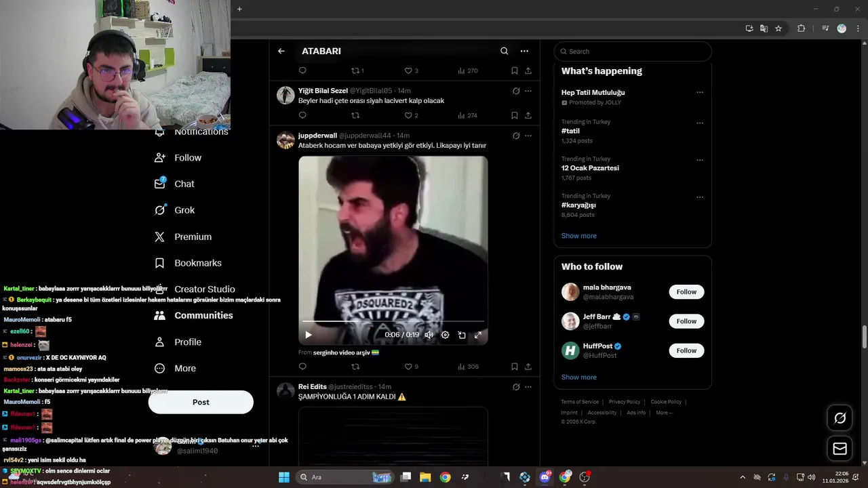Click the page vertical scrollbar thumb
Viewport: 868px width, 488px height.
click(x=864, y=335)
